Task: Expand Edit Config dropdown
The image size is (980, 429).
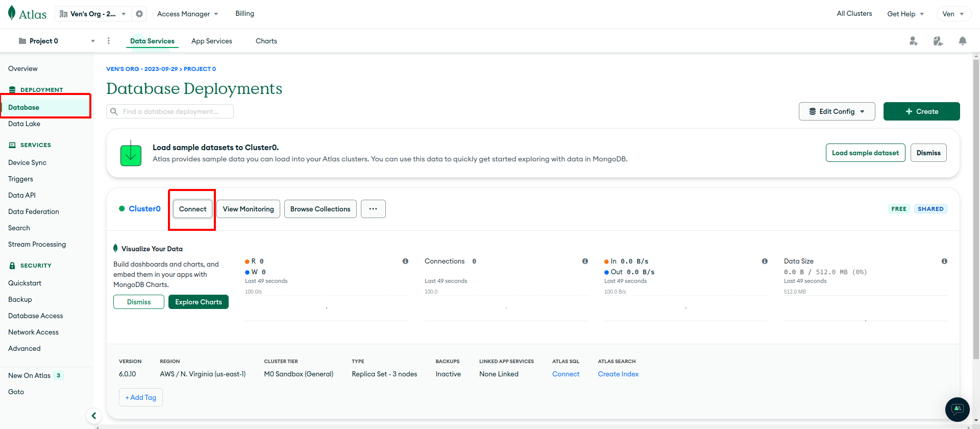Action: click(837, 111)
